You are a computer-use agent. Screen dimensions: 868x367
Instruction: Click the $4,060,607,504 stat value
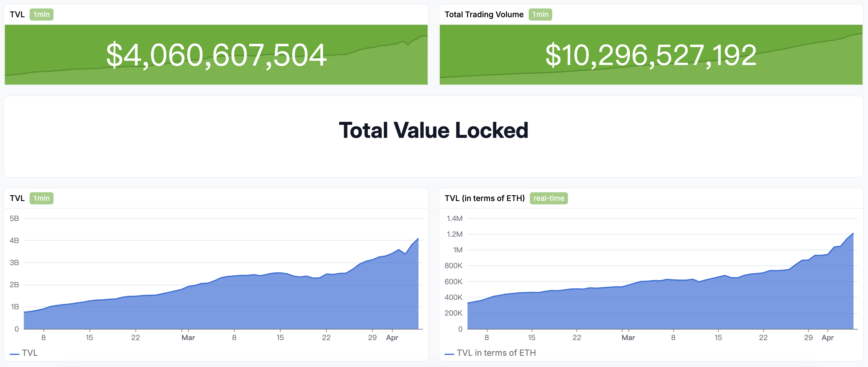point(216,55)
